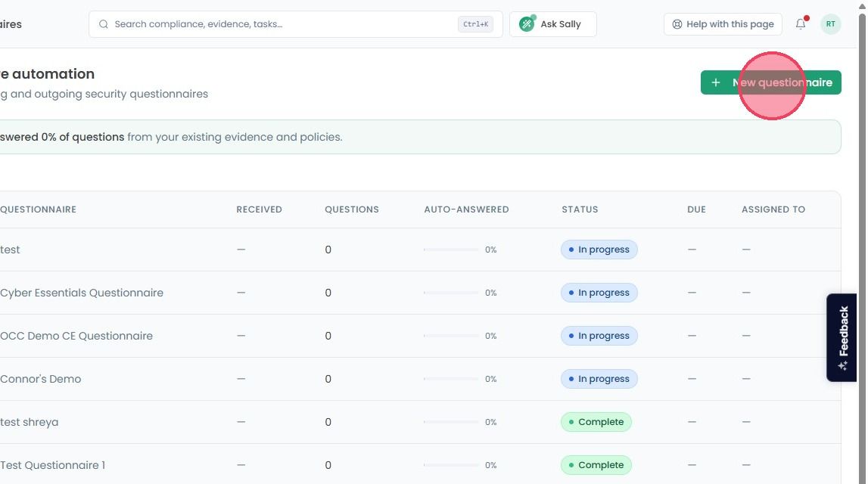The image size is (868, 484).
Task: Click the sparkle icon on Feedback tab
Action: click(x=842, y=365)
